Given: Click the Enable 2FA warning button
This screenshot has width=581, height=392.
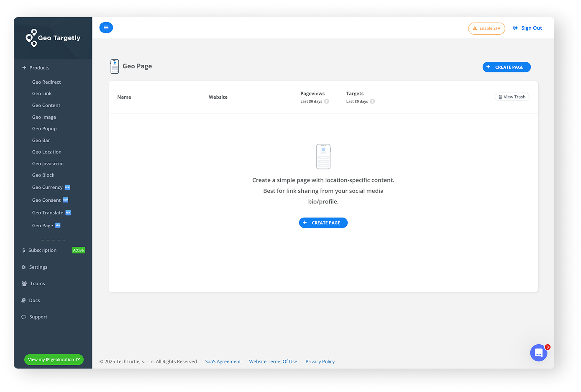Looking at the screenshot, I should (486, 28).
